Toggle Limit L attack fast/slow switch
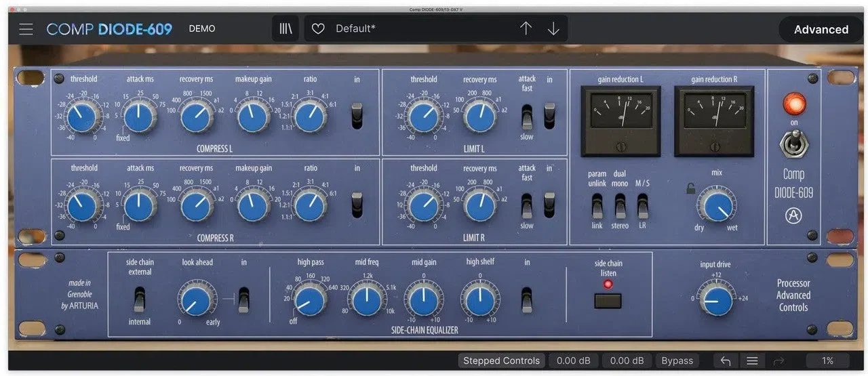The height and width of the screenshot is (376, 868). (x=527, y=117)
